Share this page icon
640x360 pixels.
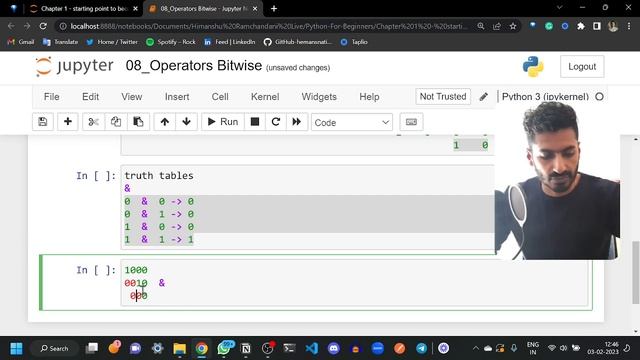(497, 26)
